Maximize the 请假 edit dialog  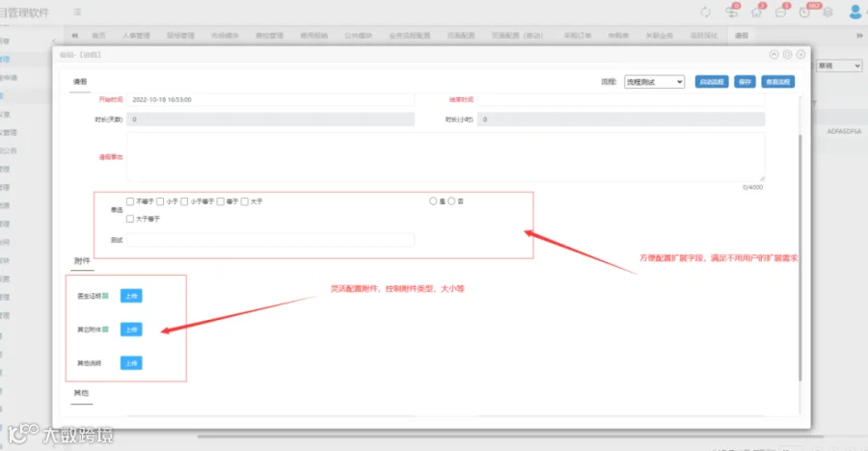pos(787,54)
